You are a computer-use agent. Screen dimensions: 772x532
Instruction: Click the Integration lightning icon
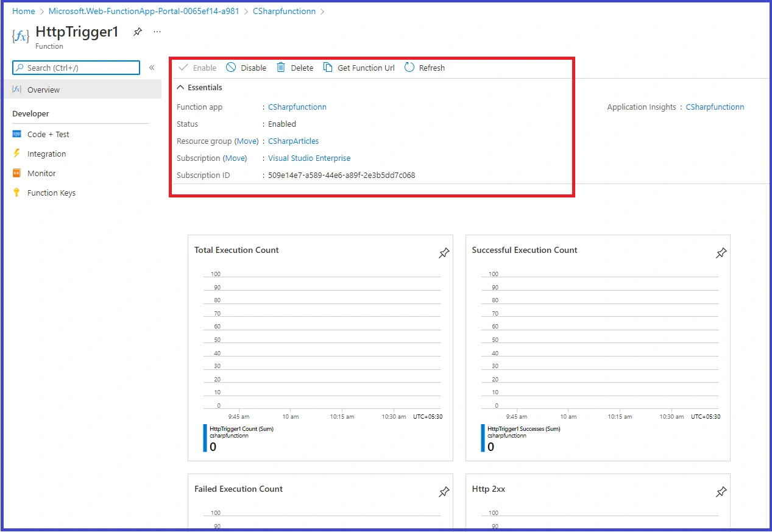(x=17, y=154)
